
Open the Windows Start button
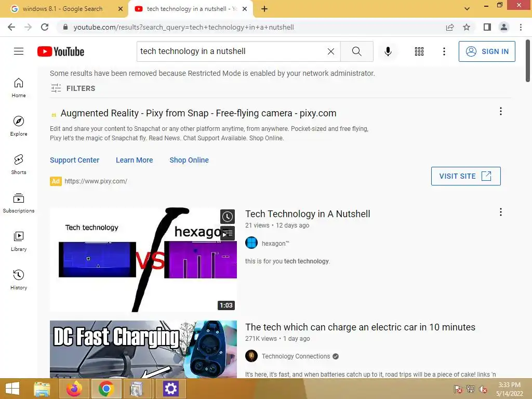[12, 389]
